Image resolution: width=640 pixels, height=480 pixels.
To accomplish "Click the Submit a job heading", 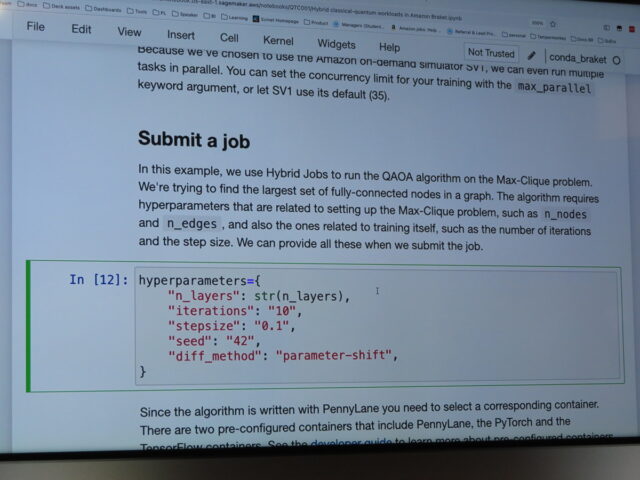I will click(194, 140).
